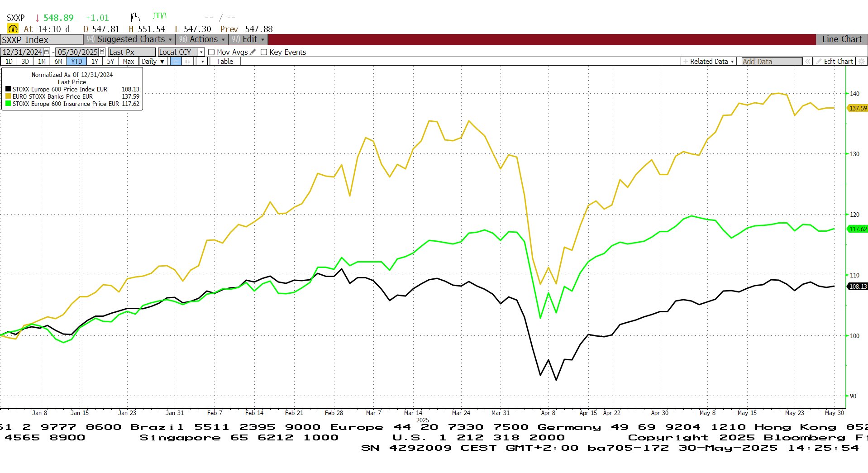The width and height of the screenshot is (868, 473).
Task: Click the H 551.54 high value
Action: click(x=147, y=29)
